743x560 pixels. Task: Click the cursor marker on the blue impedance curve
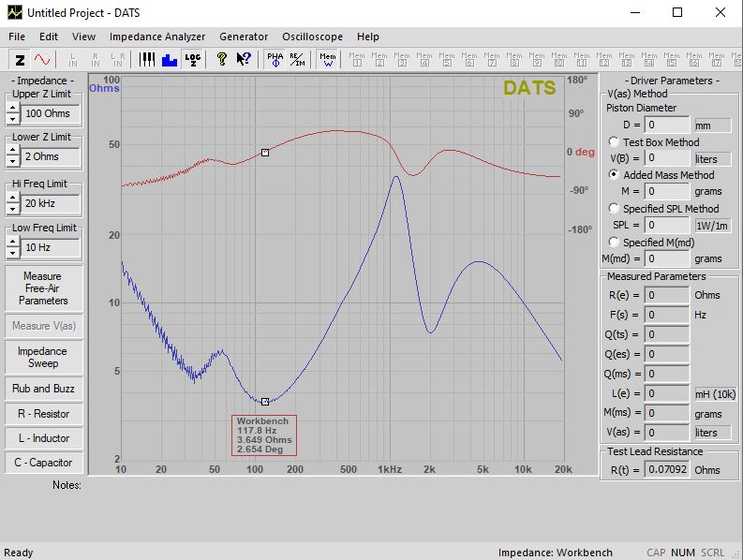click(265, 402)
